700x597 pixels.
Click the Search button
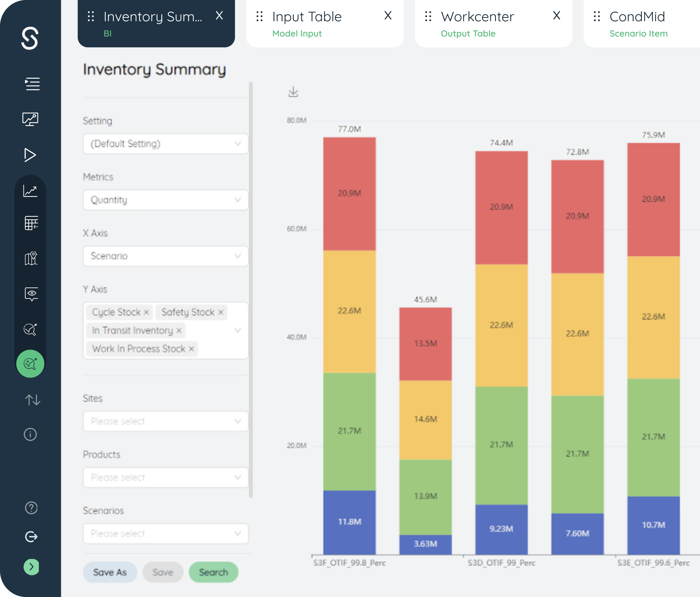[214, 572]
